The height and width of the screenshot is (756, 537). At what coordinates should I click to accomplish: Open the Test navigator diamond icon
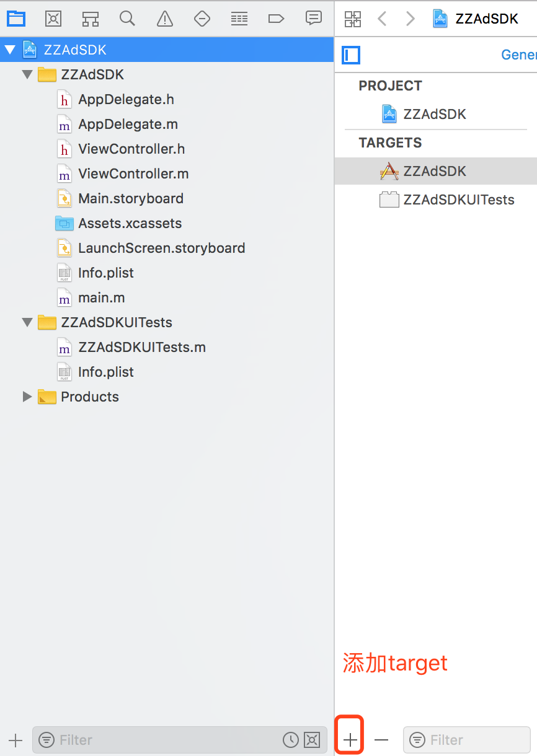click(202, 19)
